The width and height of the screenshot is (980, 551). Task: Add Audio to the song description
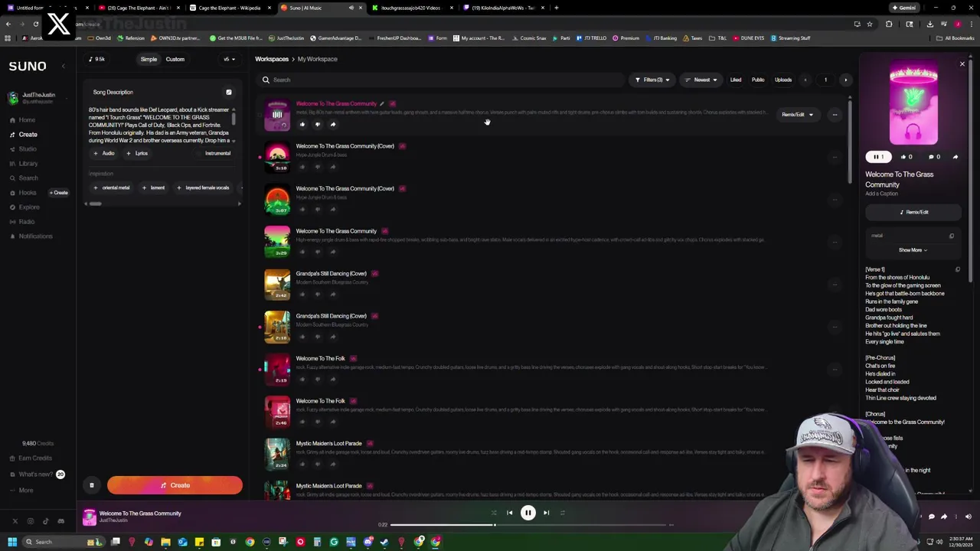pyautogui.click(x=103, y=153)
